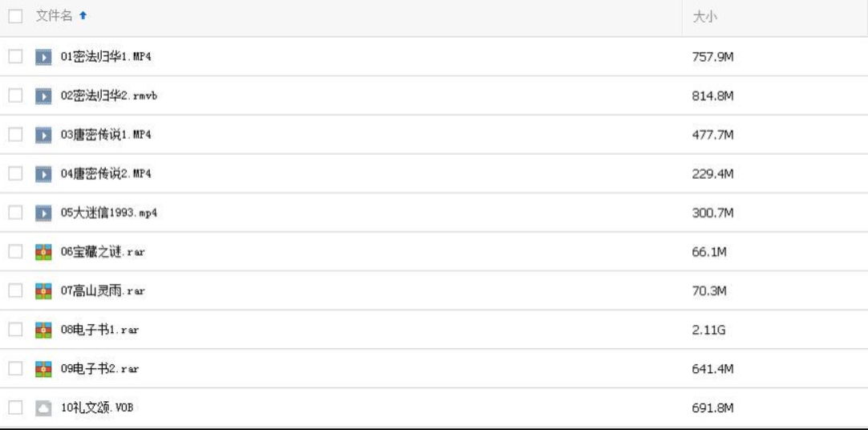Click video icon next to 02密法归华2.rmvb
Viewport: 868px width, 430px height.
(x=42, y=95)
